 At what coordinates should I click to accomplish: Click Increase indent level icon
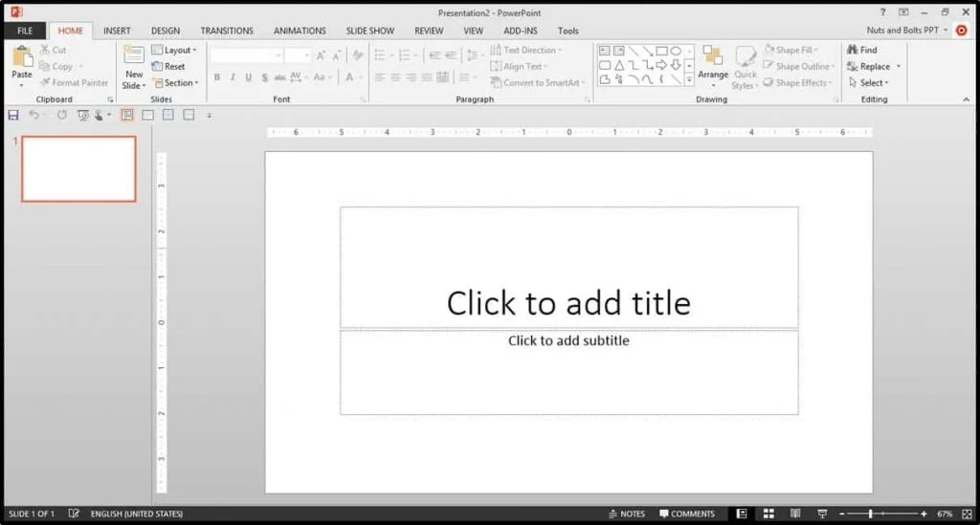tap(451, 55)
